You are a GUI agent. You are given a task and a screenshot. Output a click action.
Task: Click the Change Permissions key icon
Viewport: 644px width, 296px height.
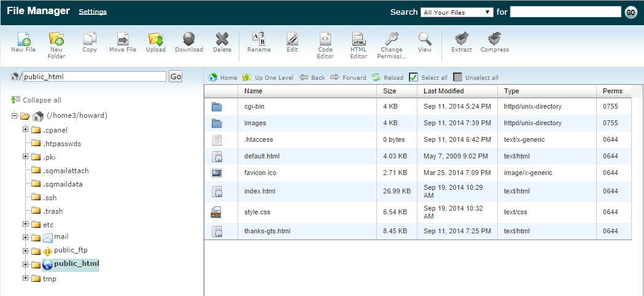point(392,39)
